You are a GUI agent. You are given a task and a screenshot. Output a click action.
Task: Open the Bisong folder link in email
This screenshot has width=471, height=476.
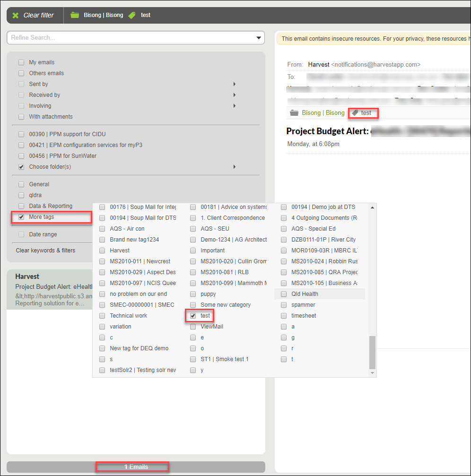pyautogui.click(x=323, y=113)
